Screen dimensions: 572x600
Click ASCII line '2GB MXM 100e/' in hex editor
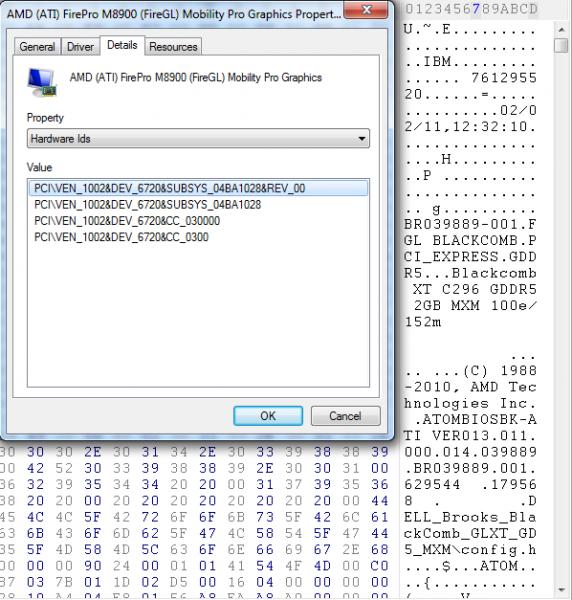tap(475, 305)
